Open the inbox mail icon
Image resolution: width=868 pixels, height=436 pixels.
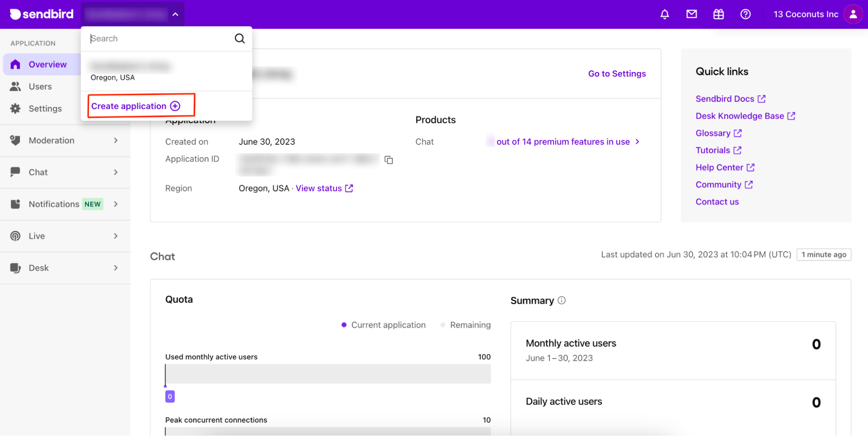tap(691, 14)
